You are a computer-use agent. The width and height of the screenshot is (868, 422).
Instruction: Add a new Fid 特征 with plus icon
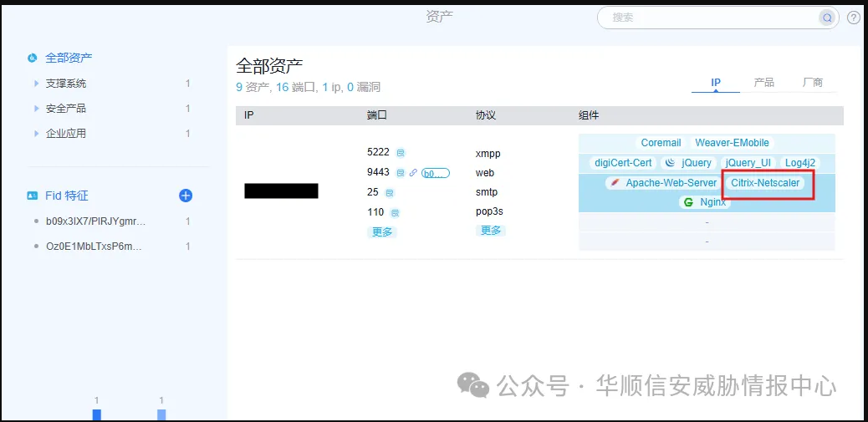click(x=186, y=196)
